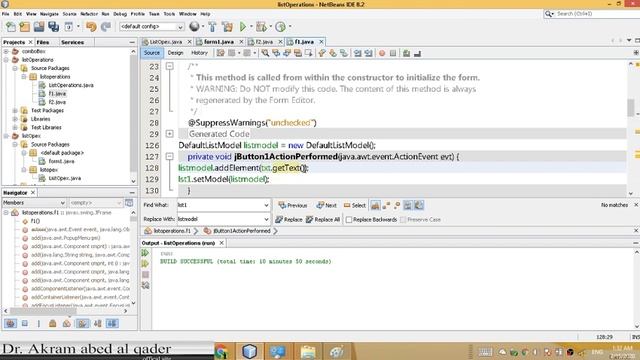Click the Next find-result arrow icon
Screen dimensions: 640x360
(320, 205)
